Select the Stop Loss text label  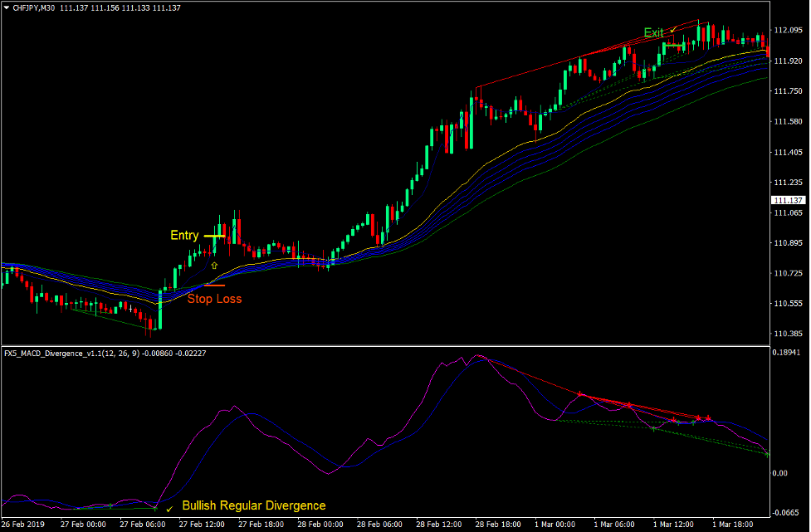click(214, 299)
